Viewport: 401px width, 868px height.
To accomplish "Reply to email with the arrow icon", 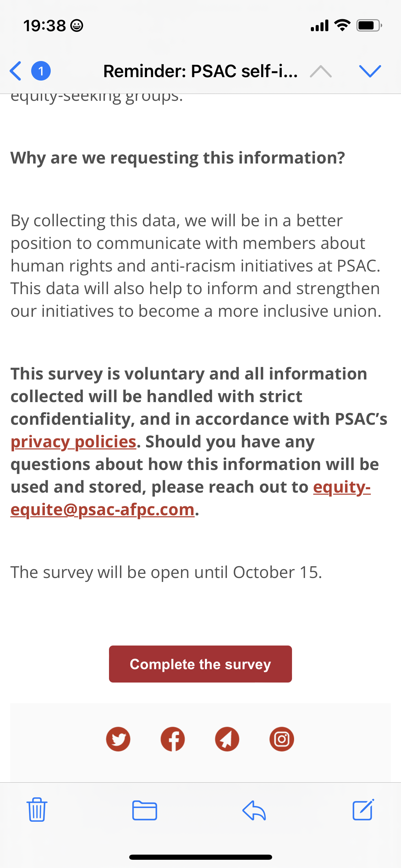I will (x=254, y=810).
